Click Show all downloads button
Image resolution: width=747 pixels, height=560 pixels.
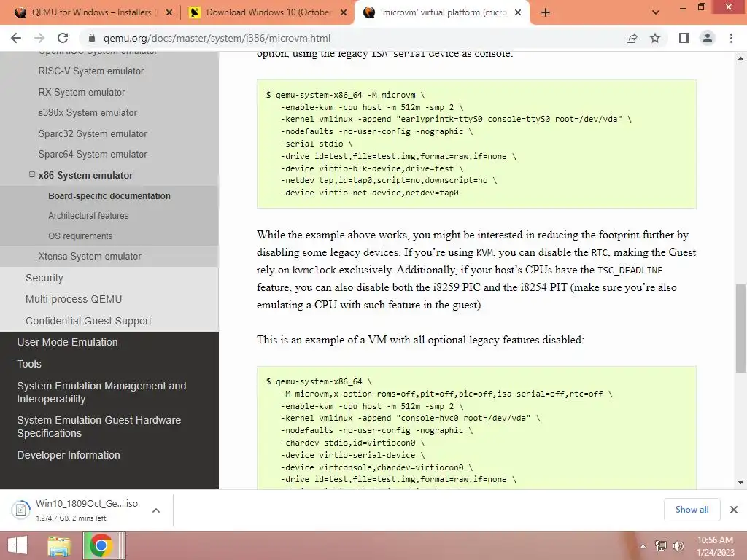point(692,510)
